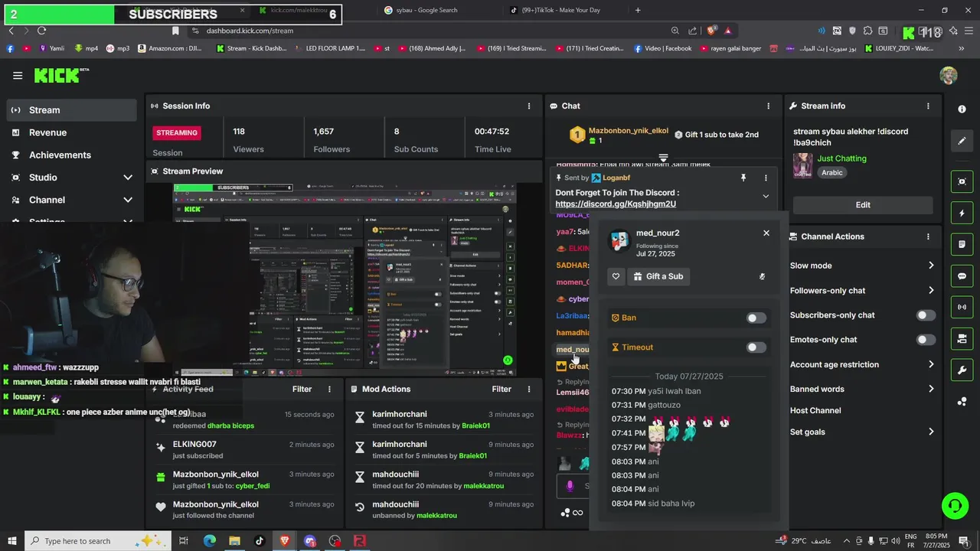Unpin the pinned Discord message
Viewport: 980px width, 551px height.
point(743,178)
